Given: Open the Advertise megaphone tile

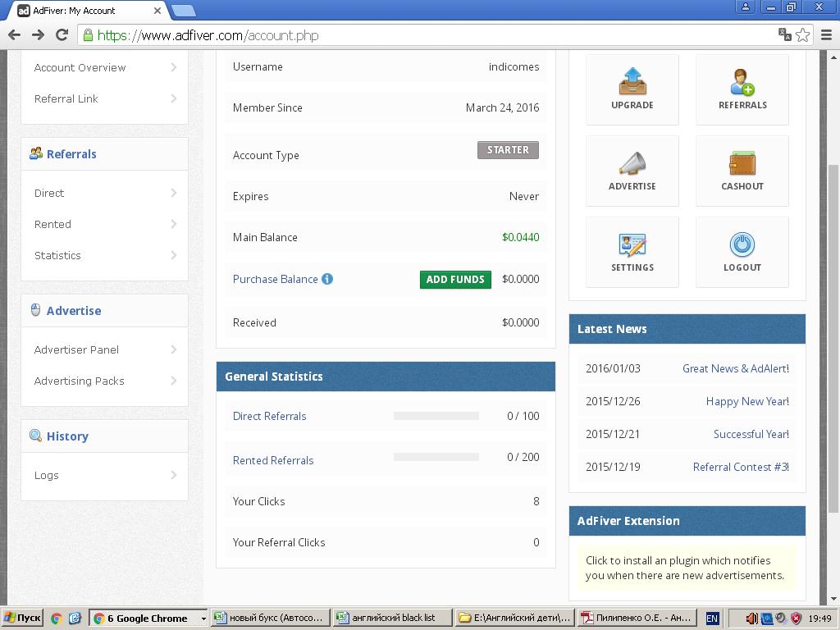Looking at the screenshot, I should tap(632, 171).
